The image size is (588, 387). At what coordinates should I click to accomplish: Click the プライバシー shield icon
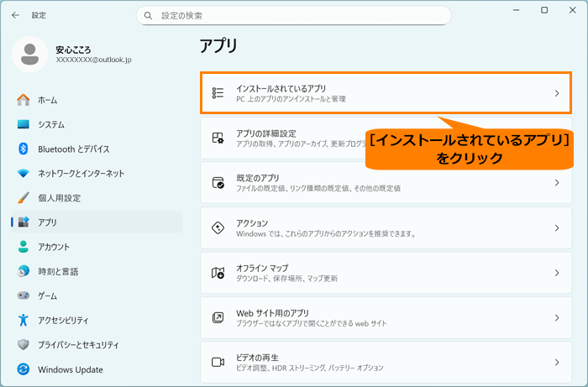24,345
